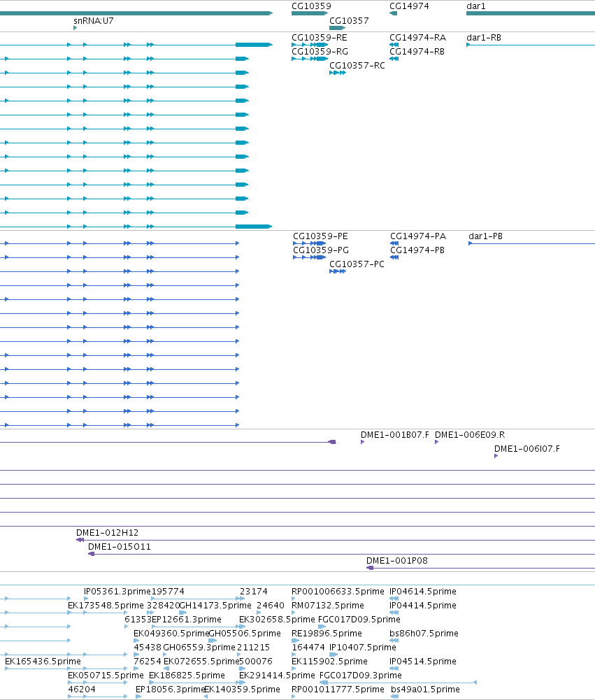Click the snRNA:U7 gene label
Screen dimensions: 595x700
93,21
